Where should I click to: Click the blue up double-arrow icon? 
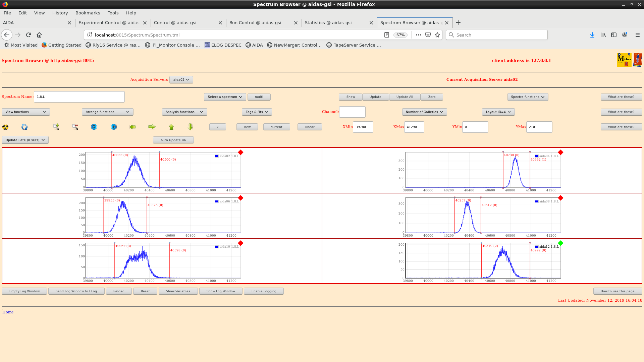pos(114,127)
